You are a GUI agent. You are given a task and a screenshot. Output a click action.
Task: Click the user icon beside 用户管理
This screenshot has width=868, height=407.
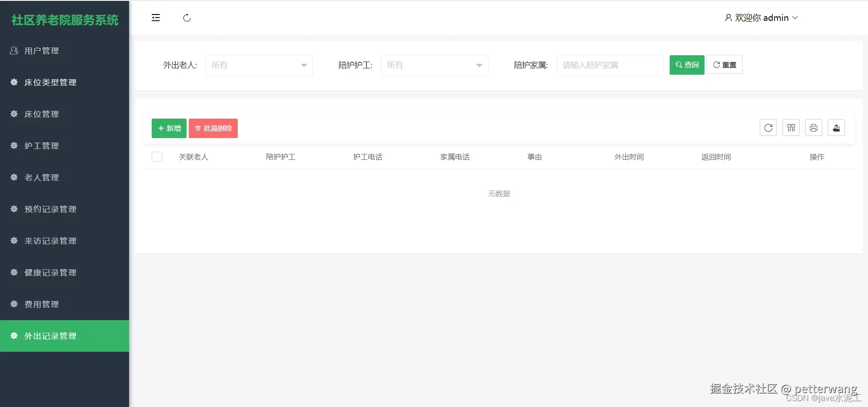pyautogui.click(x=14, y=50)
